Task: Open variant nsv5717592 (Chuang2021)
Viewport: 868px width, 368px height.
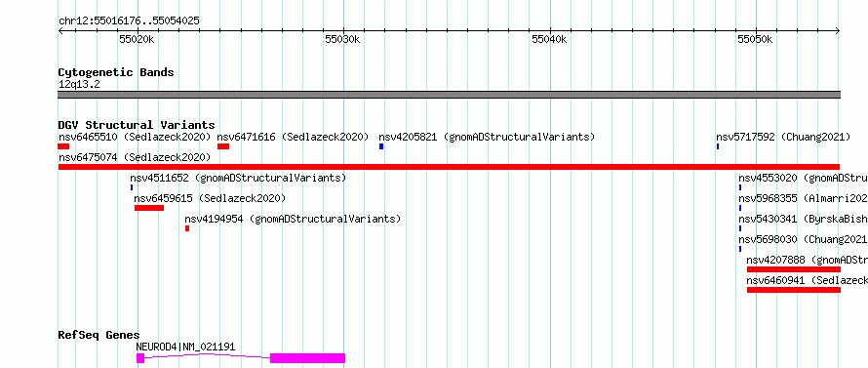Action: (x=783, y=137)
